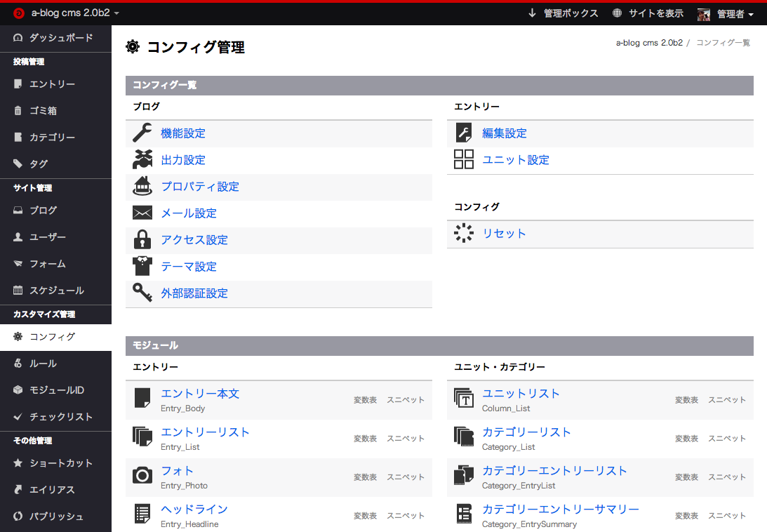Click the camera icon for フォト module
767x532 pixels.
click(x=142, y=476)
